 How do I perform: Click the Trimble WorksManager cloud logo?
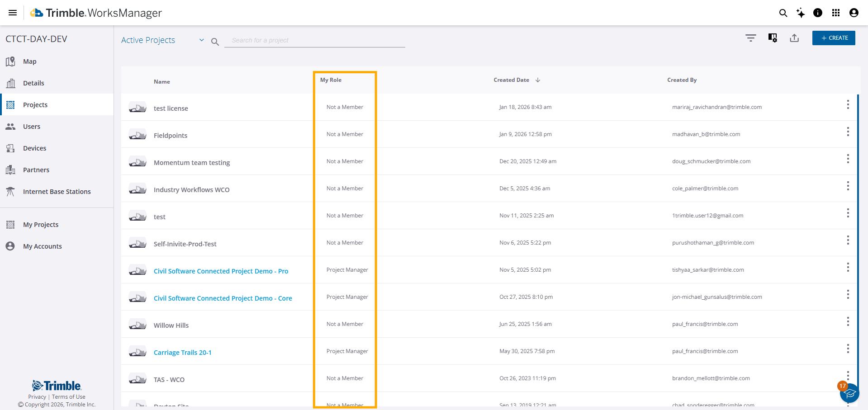[37, 13]
